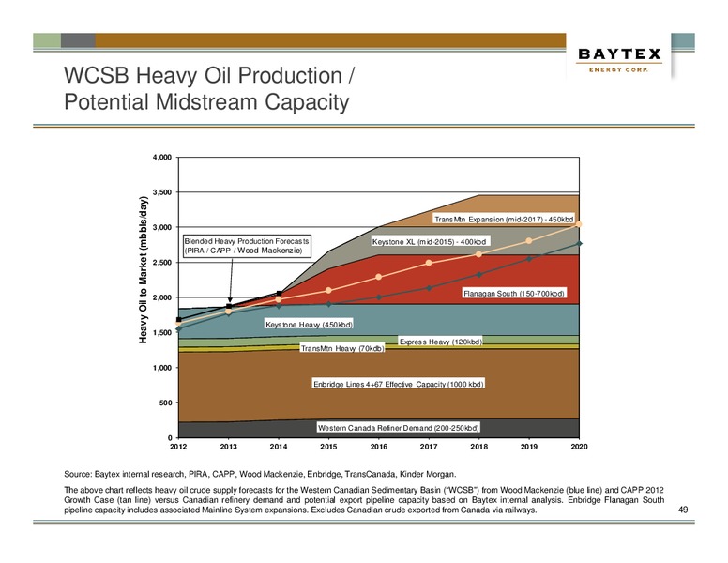Click the 'Blended Heavy Production Forecasts' callout box

coord(247,246)
